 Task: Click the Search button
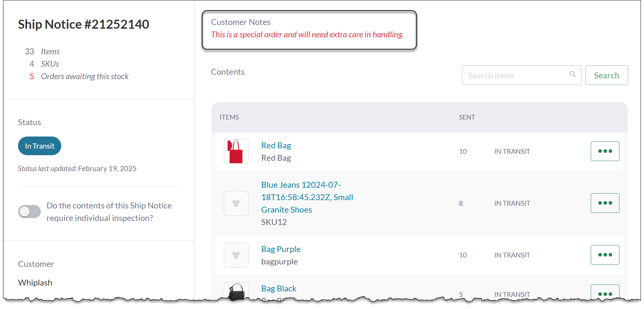607,75
